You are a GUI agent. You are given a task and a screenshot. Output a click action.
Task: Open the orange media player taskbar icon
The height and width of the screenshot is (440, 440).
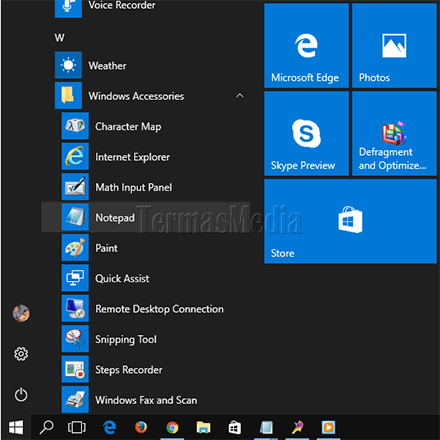tap(328, 427)
